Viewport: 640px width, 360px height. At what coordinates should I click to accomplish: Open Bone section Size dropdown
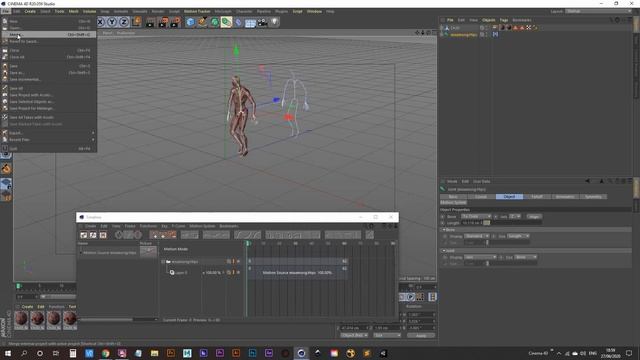[518, 236]
